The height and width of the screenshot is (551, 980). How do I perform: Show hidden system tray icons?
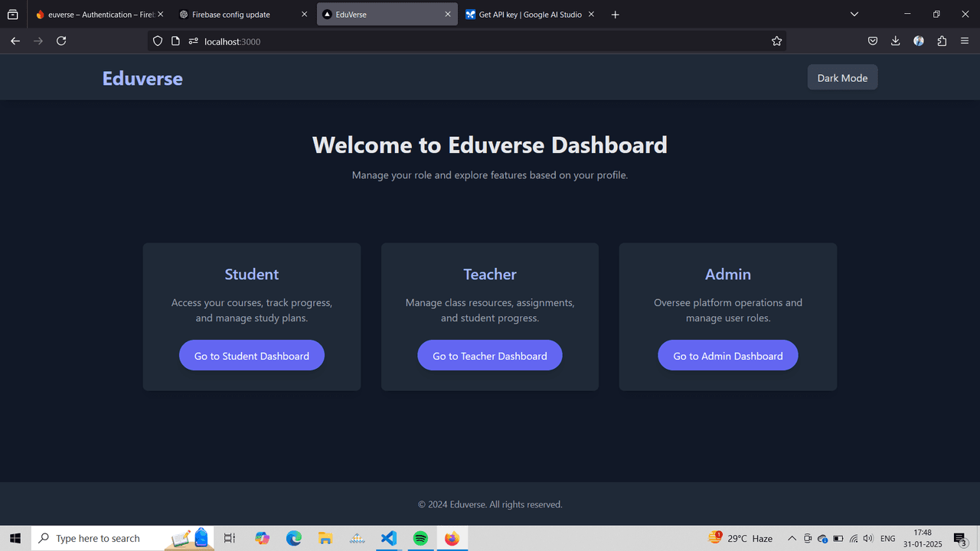[792, 539]
